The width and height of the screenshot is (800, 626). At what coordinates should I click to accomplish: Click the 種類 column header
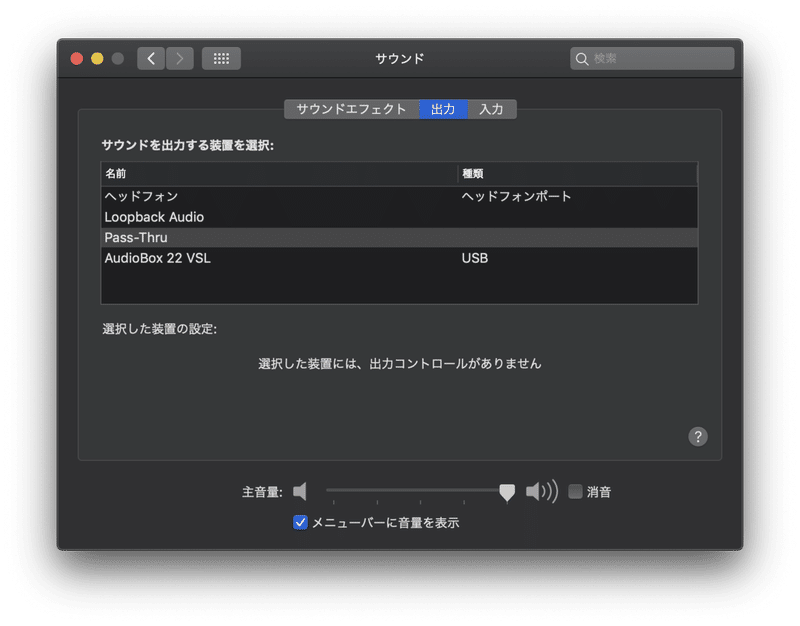click(473, 174)
